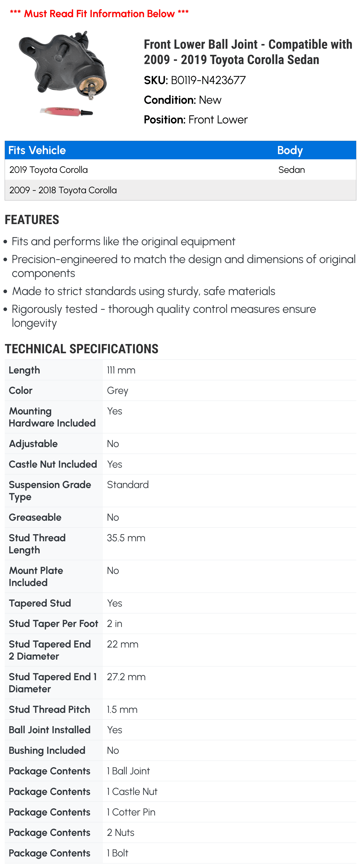This screenshot has height=868, width=361.
Task: Click the FEATURES section heading
Action: click(x=32, y=220)
